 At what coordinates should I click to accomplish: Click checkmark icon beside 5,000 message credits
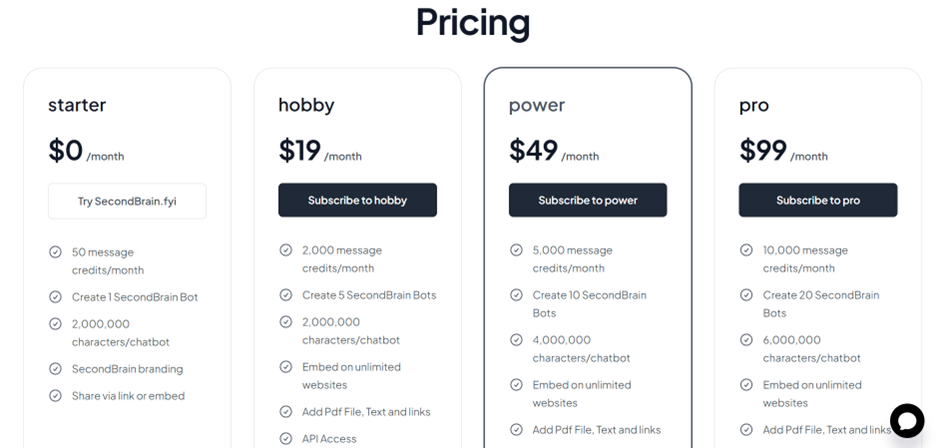(x=516, y=249)
